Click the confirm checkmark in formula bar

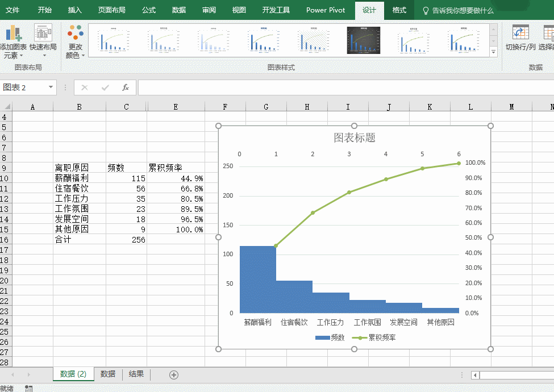pyautogui.click(x=105, y=87)
